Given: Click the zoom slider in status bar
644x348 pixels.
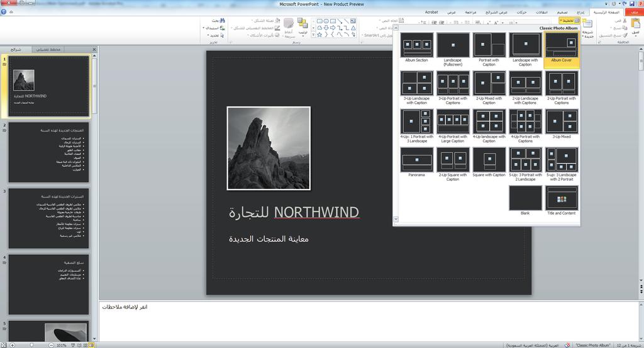Looking at the screenshot, I should [x=31, y=345].
